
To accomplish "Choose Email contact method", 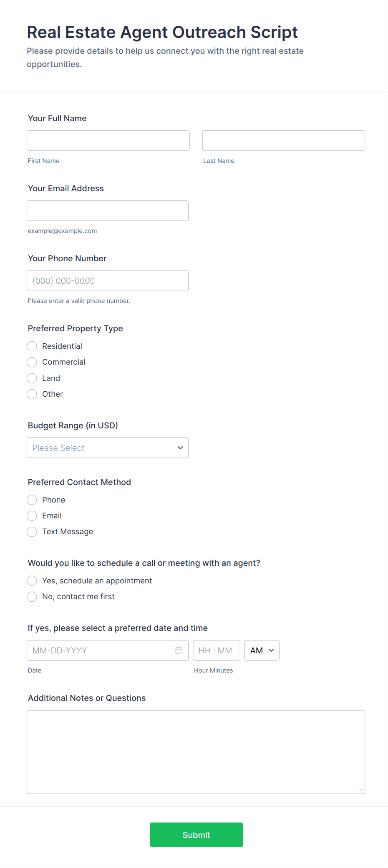I will [x=32, y=515].
